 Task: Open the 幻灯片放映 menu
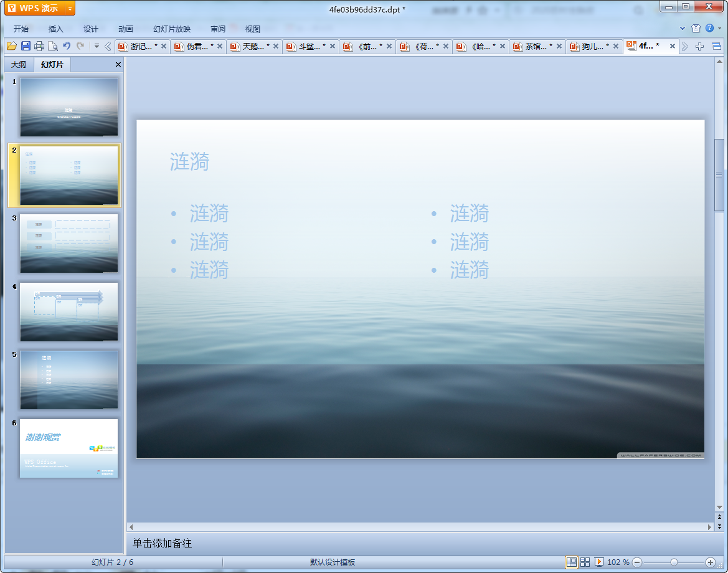pyautogui.click(x=172, y=29)
